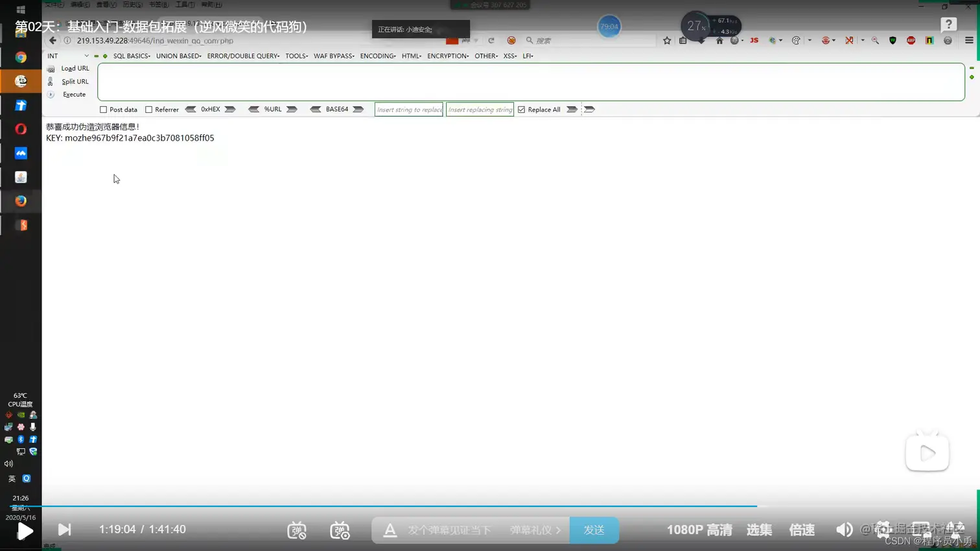This screenshot has height=551, width=980.
Task: Open the danmaku font style icon
Action: tap(390, 530)
